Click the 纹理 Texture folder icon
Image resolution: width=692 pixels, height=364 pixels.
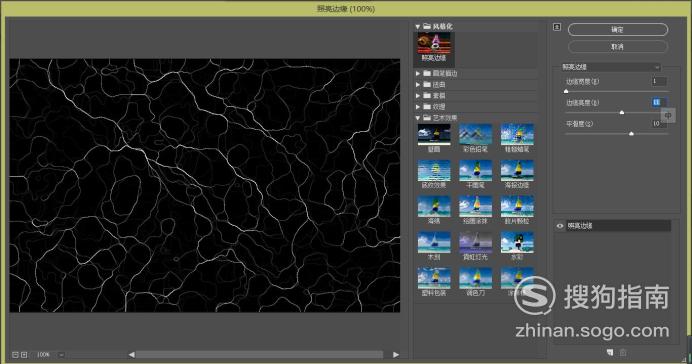pos(427,106)
